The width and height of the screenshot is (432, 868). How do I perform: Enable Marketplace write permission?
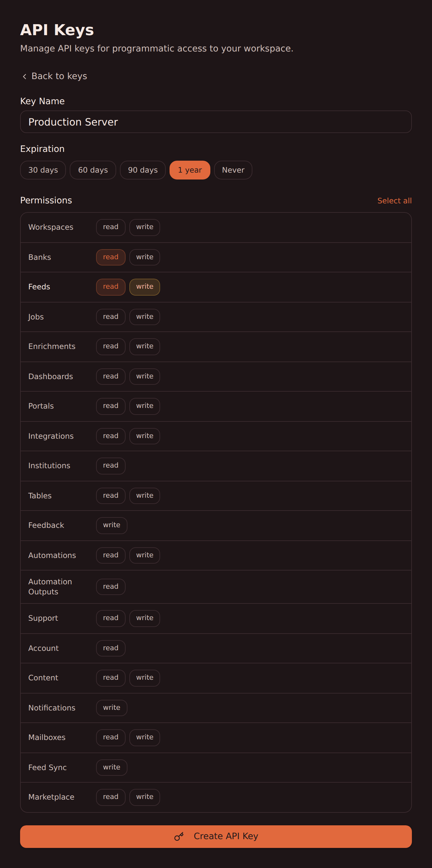(145, 797)
